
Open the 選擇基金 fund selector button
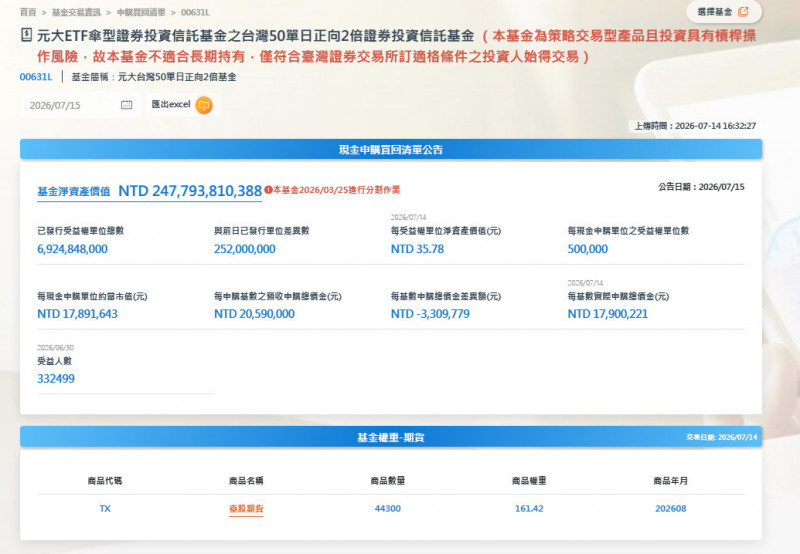coord(724,12)
